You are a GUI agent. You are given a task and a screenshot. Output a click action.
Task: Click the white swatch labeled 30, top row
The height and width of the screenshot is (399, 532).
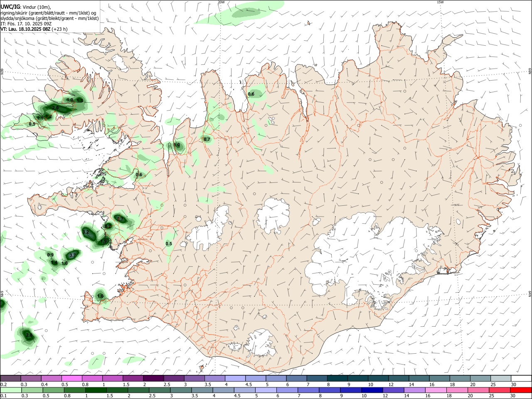click(521, 378)
